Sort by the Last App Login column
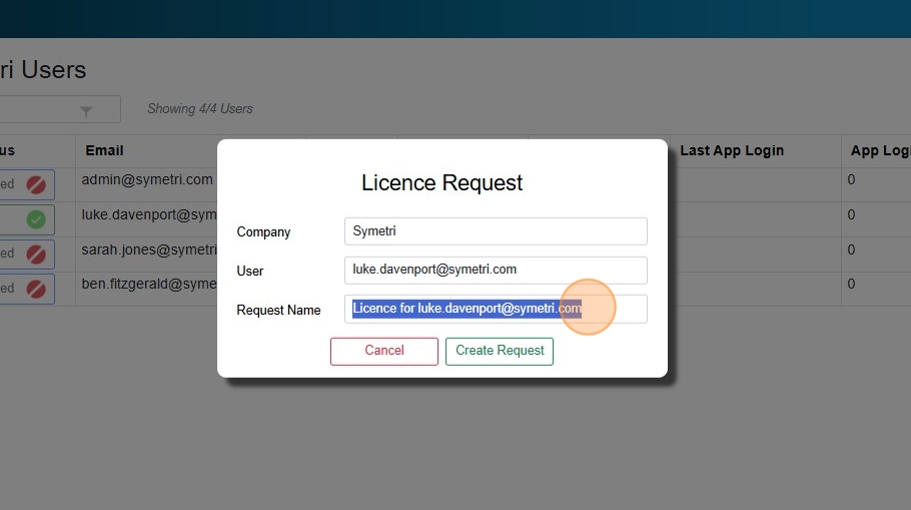This screenshot has width=911, height=510. click(731, 151)
